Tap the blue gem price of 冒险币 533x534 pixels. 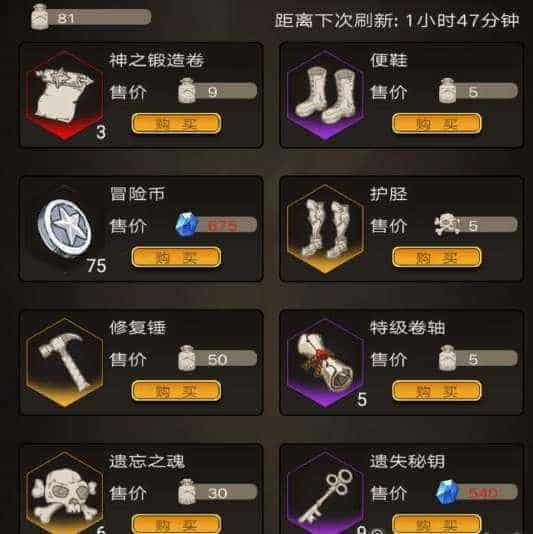[216, 225]
